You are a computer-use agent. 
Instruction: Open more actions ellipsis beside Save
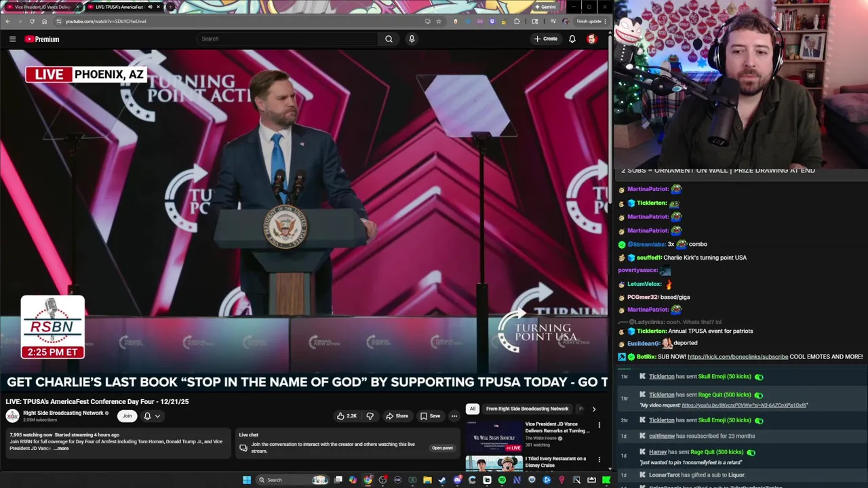454,416
